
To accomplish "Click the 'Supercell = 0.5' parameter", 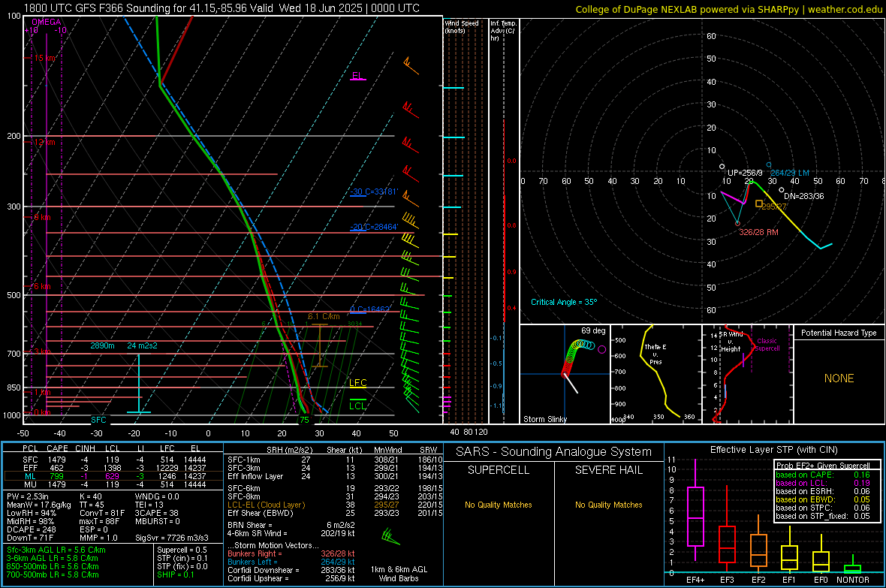I will (182, 550).
